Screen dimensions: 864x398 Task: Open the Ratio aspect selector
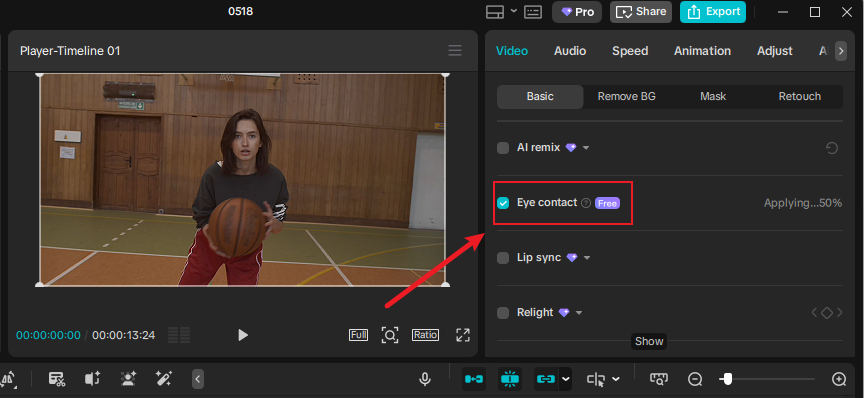point(425,335)
